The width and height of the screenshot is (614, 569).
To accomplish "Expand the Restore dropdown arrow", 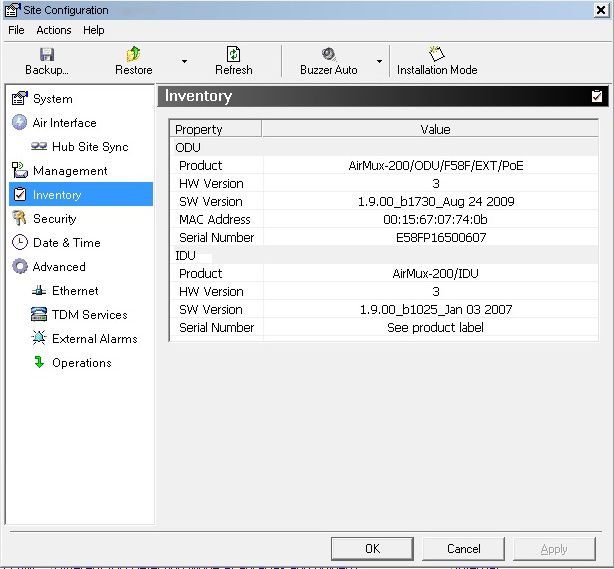I will [184, 62].
